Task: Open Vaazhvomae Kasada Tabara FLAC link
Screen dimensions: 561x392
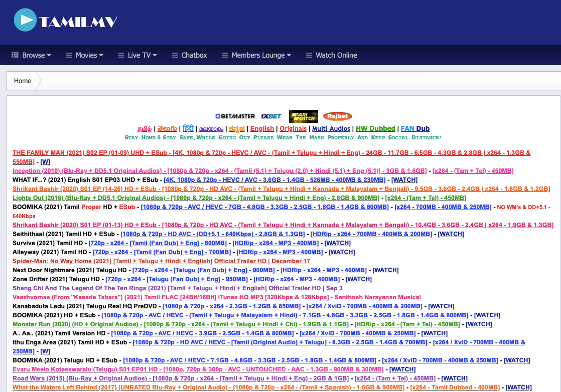Action: click(216, 297)
